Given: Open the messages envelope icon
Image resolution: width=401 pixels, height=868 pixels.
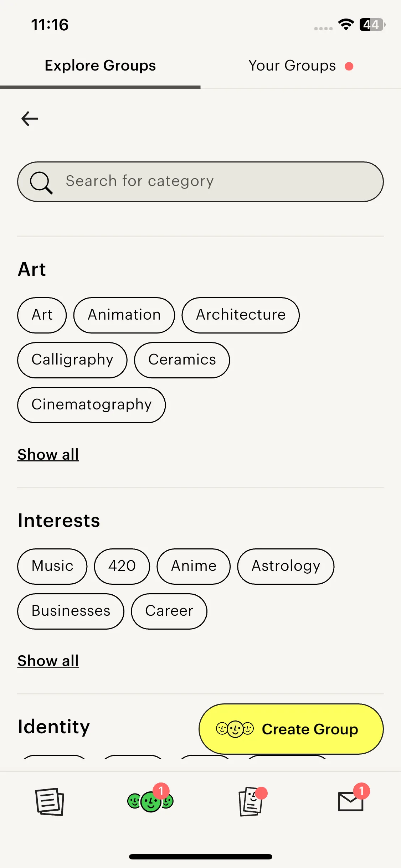Looking at the screenshot, I should (351, 802).
